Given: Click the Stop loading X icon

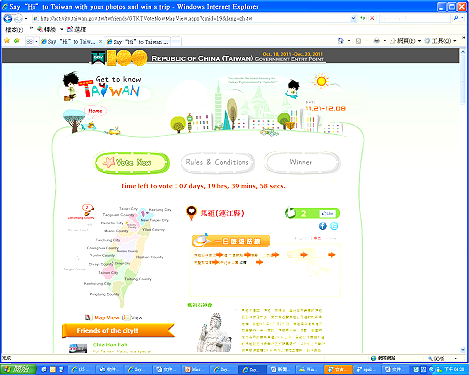Looking at the screenshot, I should [x=372, y=18].
